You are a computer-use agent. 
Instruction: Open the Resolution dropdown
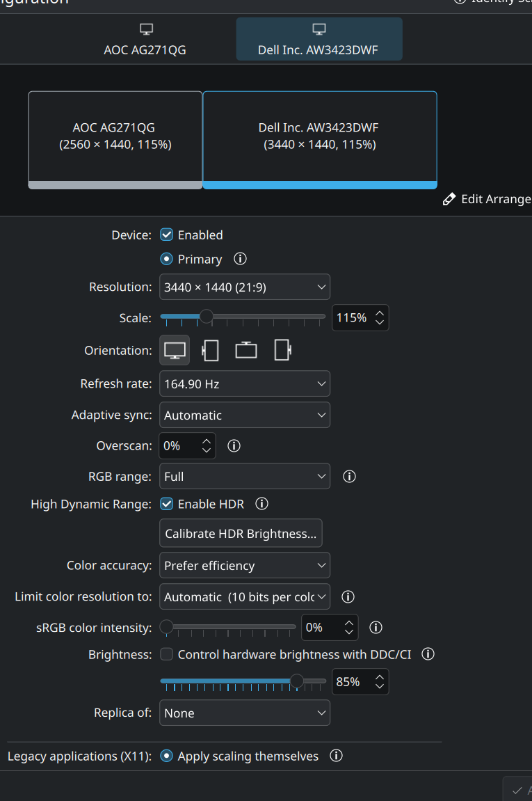(x=245, y=287)
